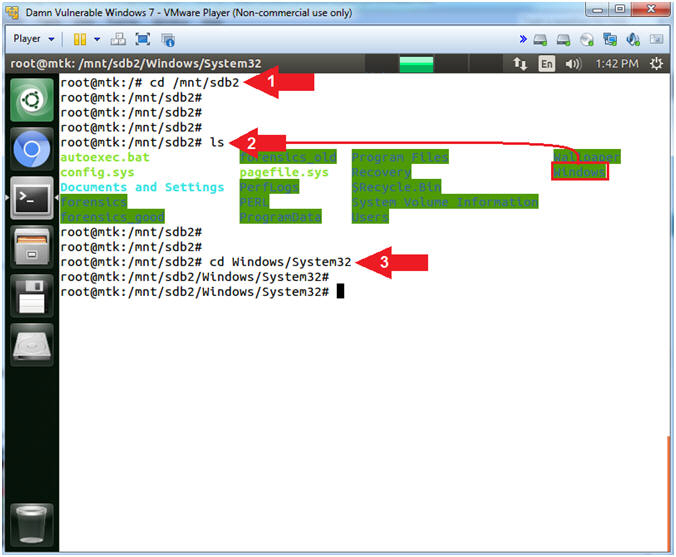Open the system gear session menu

[x=656, y=64]
